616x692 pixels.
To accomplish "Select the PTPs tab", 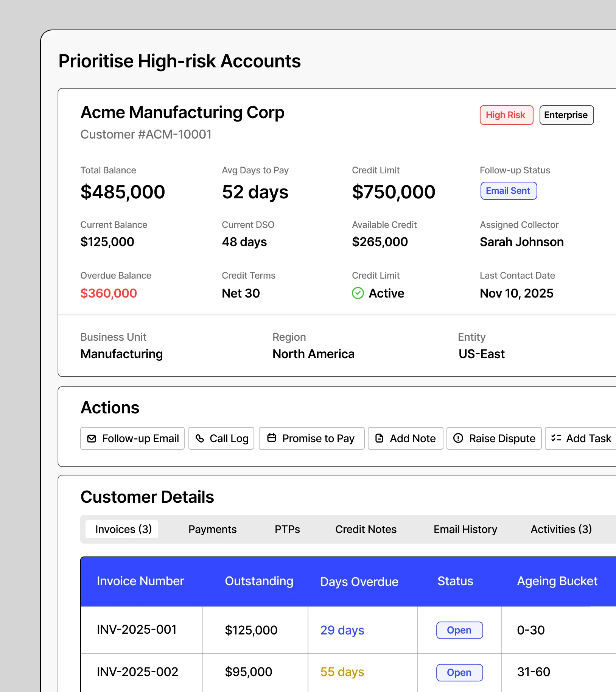I will [x=287, y=529].
